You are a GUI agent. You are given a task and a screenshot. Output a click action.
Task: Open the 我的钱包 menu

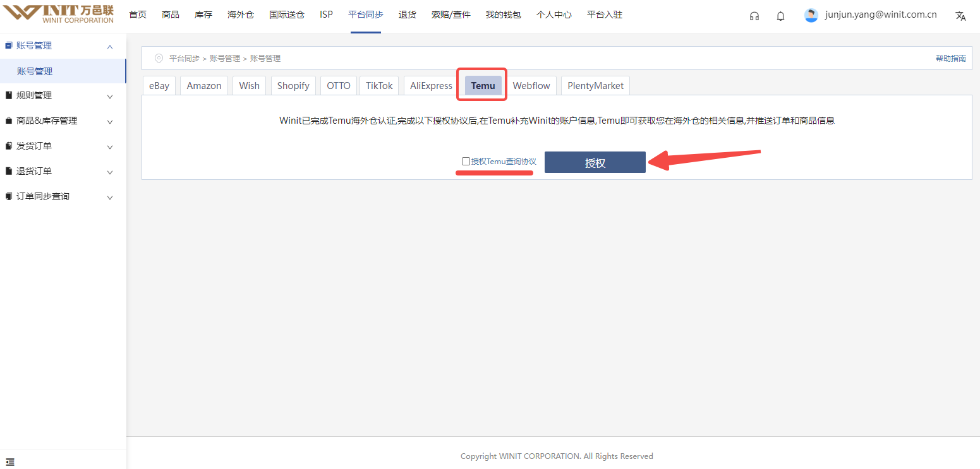click(504, 15)
